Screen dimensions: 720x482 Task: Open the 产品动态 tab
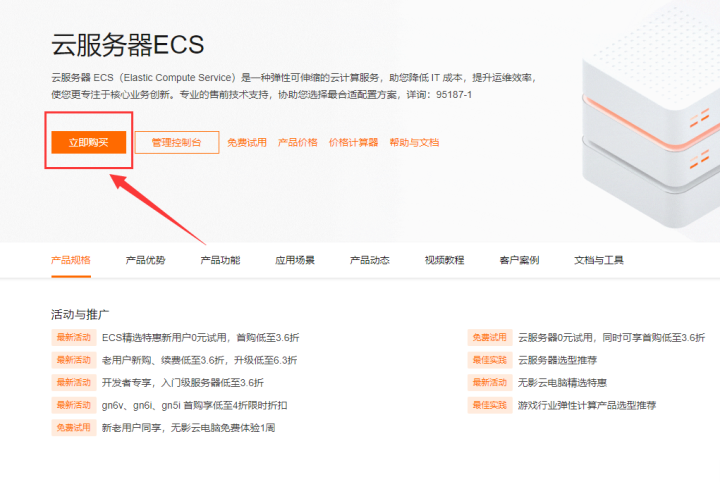370,260
